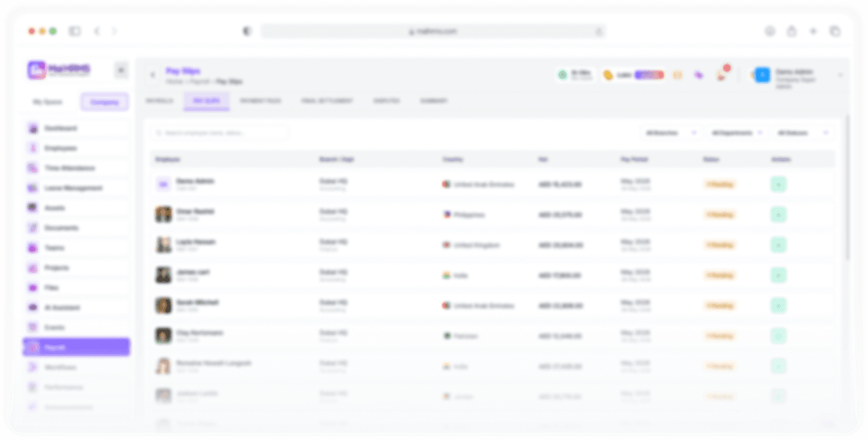Click the Pending badge for Omar Rashid
868x440 pixels.
point(720,214)
